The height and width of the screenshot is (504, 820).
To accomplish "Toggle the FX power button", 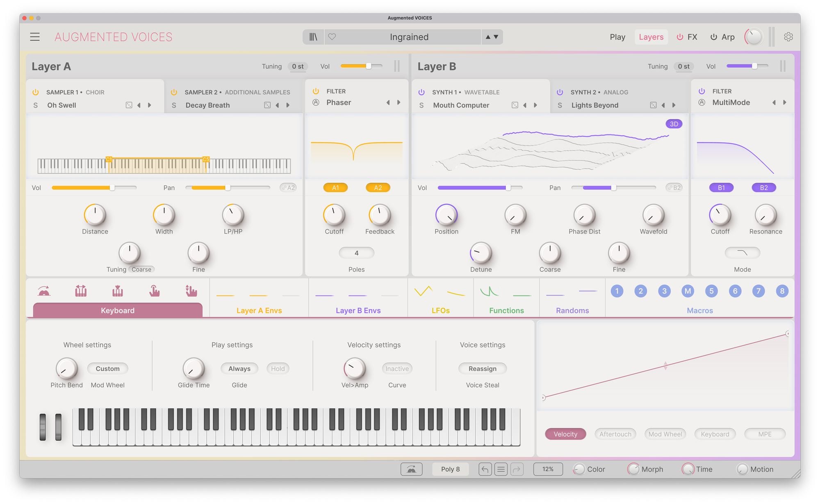I will coord(680,37).
